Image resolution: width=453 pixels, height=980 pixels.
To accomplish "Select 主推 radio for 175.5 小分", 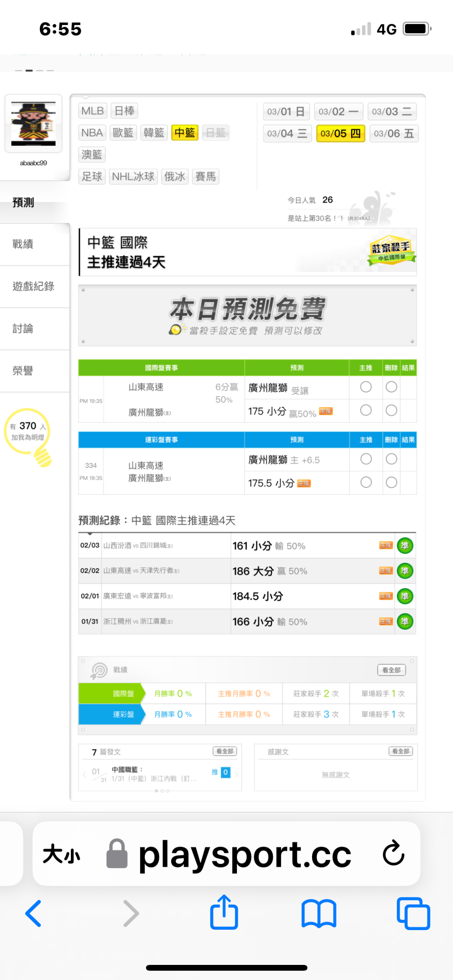I will coord(366,483).
